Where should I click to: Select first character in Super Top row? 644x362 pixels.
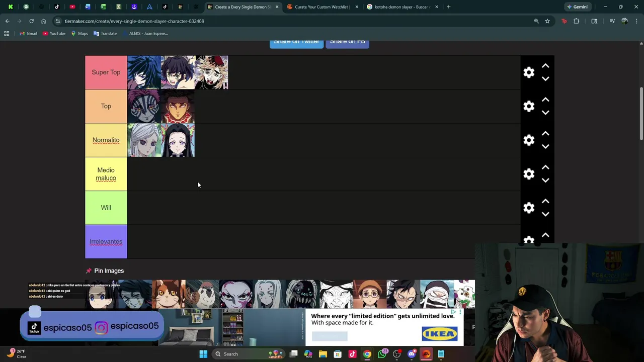(144, 72)
